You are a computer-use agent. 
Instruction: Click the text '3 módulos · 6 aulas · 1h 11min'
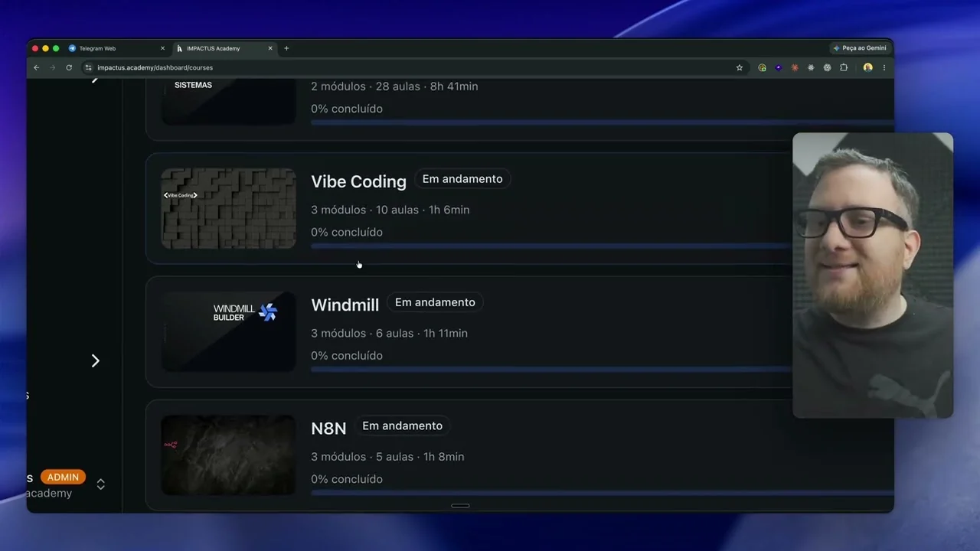389,333
